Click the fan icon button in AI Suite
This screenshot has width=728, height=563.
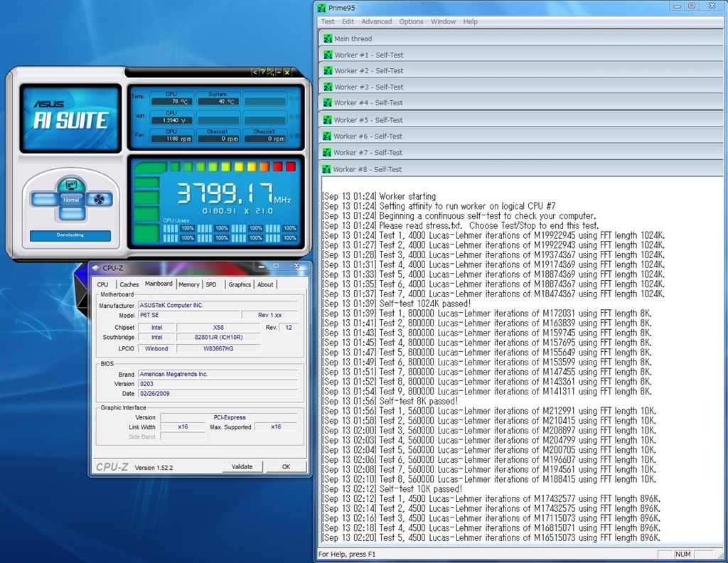point(99,200)
